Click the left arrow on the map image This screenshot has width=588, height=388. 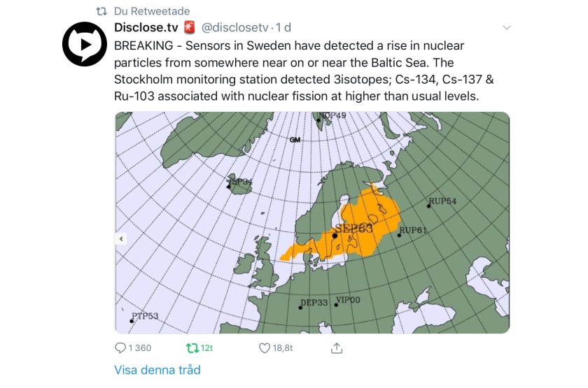pyautogui.click(x=121, y=238)
